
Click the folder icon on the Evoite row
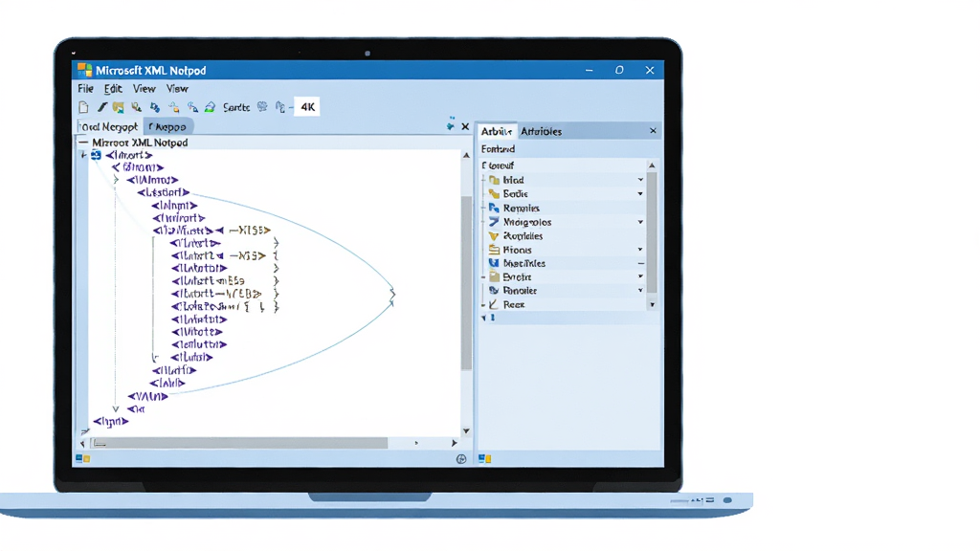tap(495, 276)
